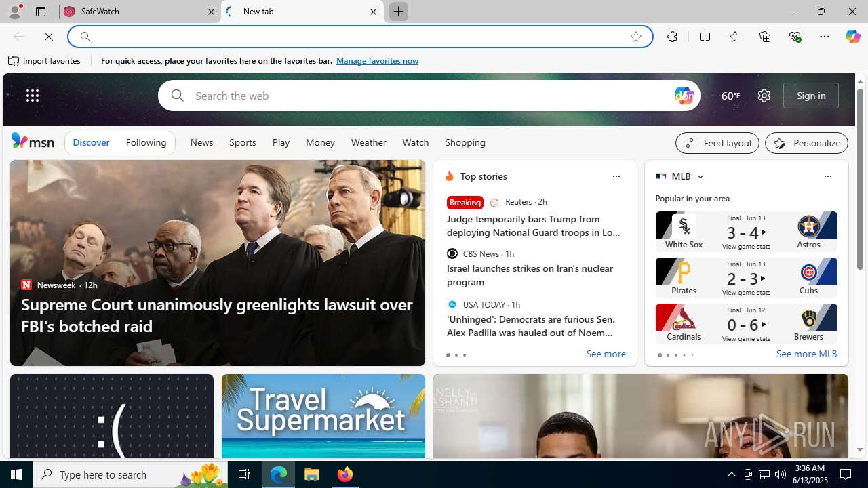Image resolution: width=868 pixels, height=488 pixels.
Task: Activate Split screen icon
Action: tap(705, 37)
